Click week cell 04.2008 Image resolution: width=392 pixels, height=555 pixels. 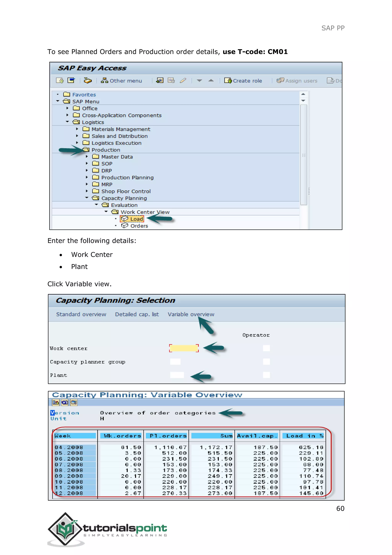point(75,447)
